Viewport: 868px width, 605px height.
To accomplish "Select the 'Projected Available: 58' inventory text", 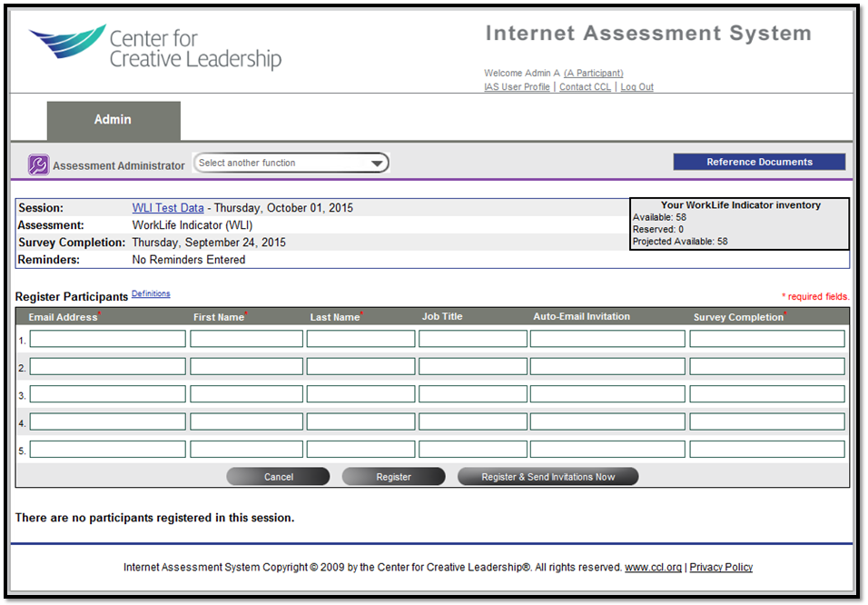I will (x=680, y=242).
